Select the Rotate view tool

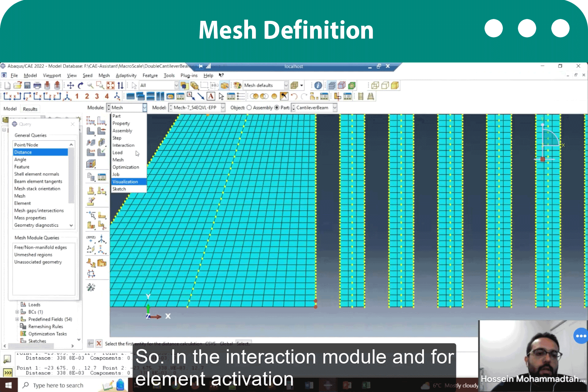(81, 85)
